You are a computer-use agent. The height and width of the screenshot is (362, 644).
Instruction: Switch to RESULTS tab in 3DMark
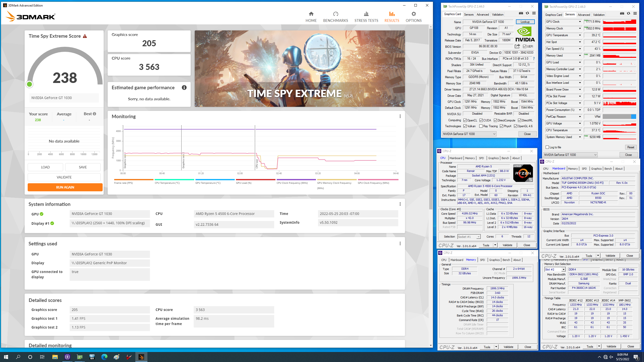(x=392, y=17)
